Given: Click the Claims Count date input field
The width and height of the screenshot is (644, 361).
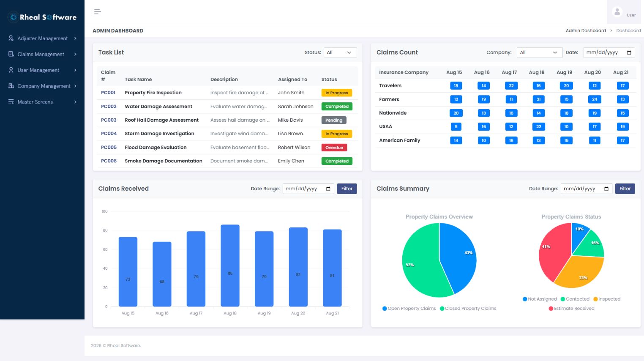Looking at the screenshot, I should click(609, 52).
